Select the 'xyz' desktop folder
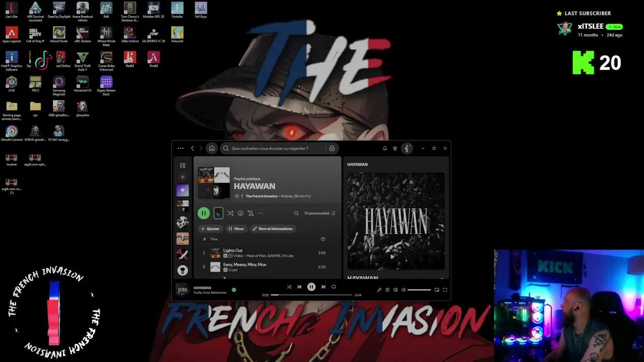This screenshot has height=362, width=644. tap(35, 109)
